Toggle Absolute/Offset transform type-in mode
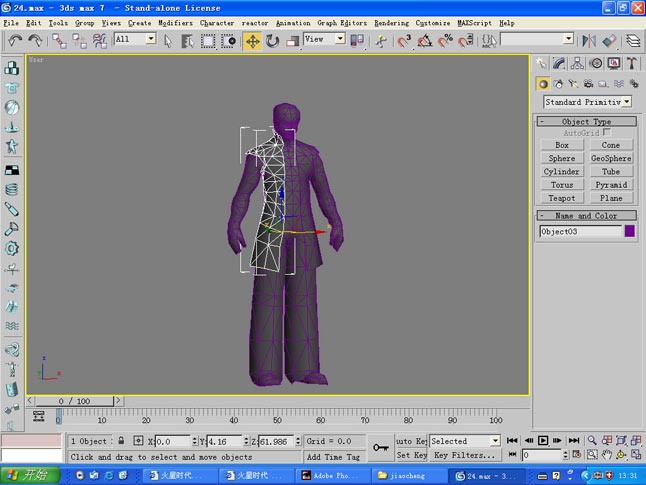Viewport: 646px width, 485px height. [138, 440]
